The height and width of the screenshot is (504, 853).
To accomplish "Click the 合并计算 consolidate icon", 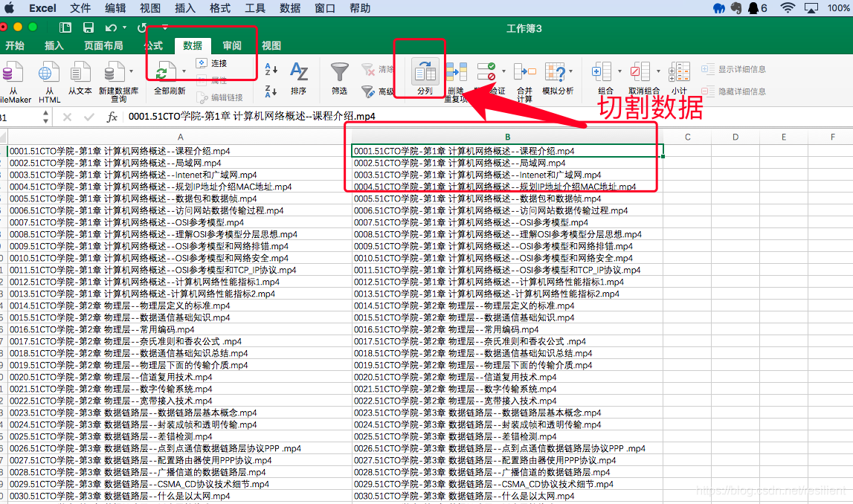I will [x=525, y=72].
